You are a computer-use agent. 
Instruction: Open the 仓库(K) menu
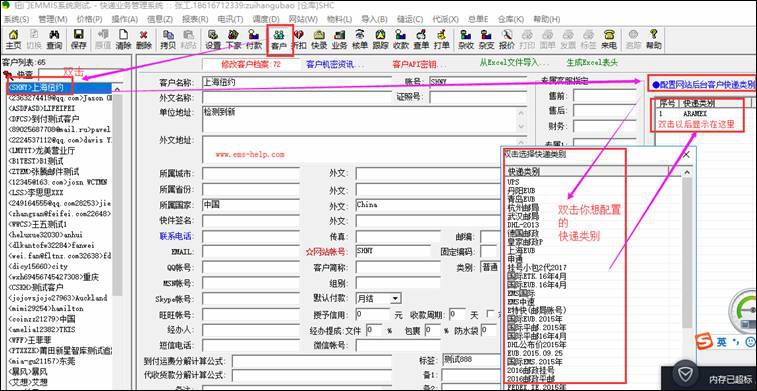click(x=510, y=19)
